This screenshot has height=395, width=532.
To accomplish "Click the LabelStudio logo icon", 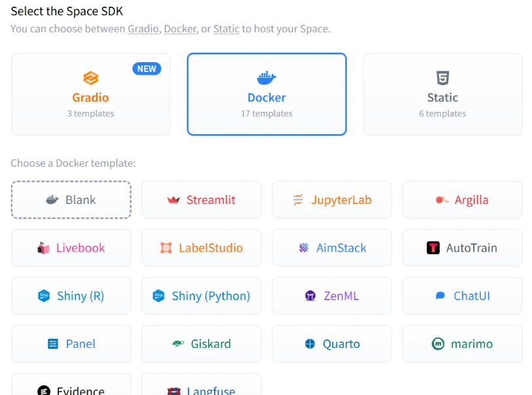I will 166,248.
